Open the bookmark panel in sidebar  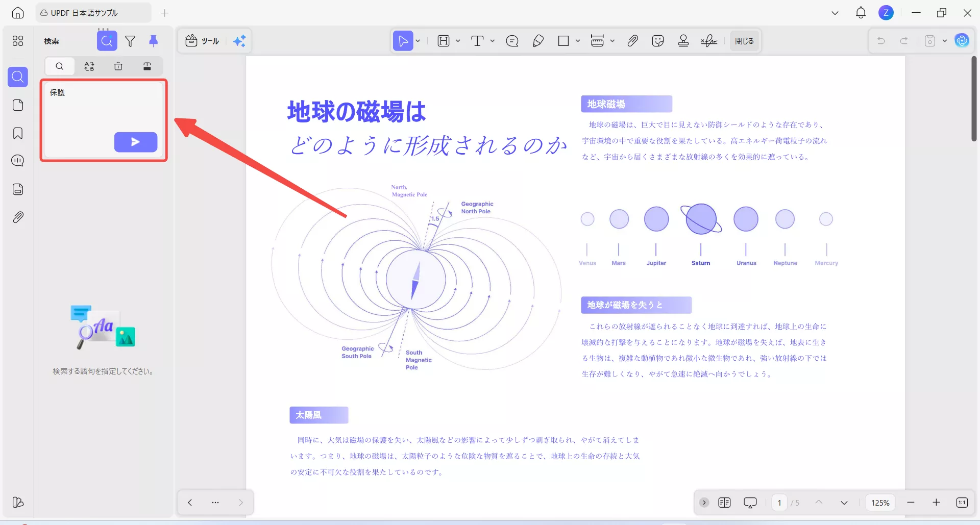tap(18, 133)
